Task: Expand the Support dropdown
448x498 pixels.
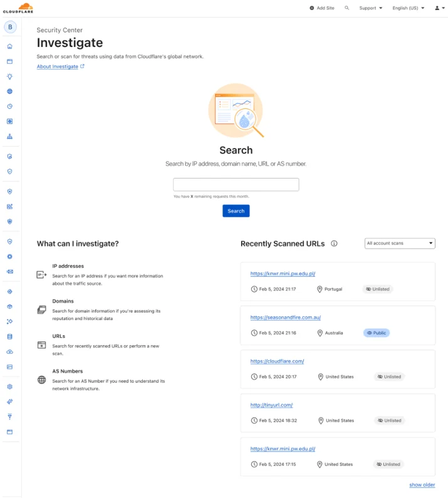Action: [x=371, y=8]
